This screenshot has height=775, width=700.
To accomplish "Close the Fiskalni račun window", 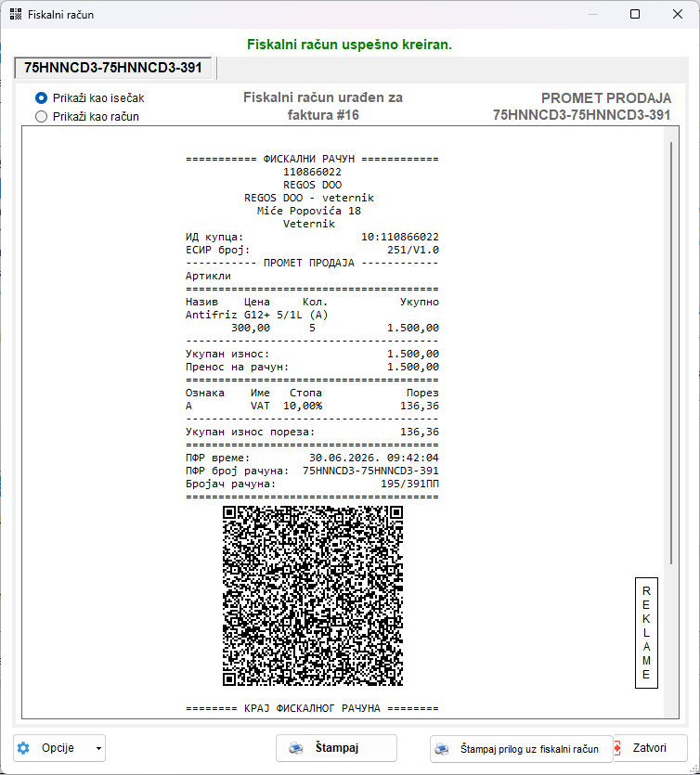I will [678, 14].
